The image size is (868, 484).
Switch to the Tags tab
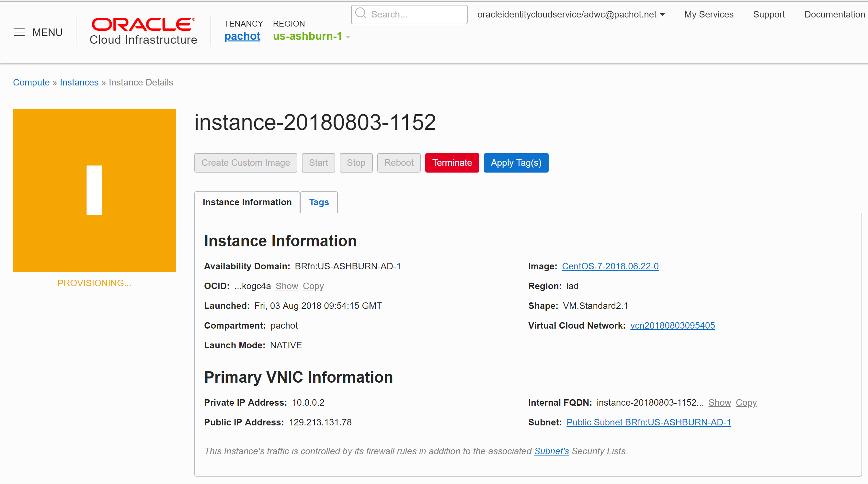[x=319, y=202]
